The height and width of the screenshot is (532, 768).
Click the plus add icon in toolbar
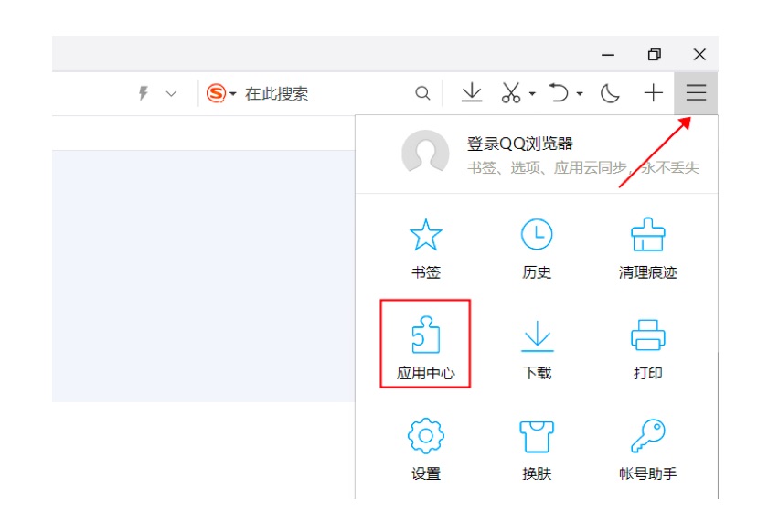point(654,92)
